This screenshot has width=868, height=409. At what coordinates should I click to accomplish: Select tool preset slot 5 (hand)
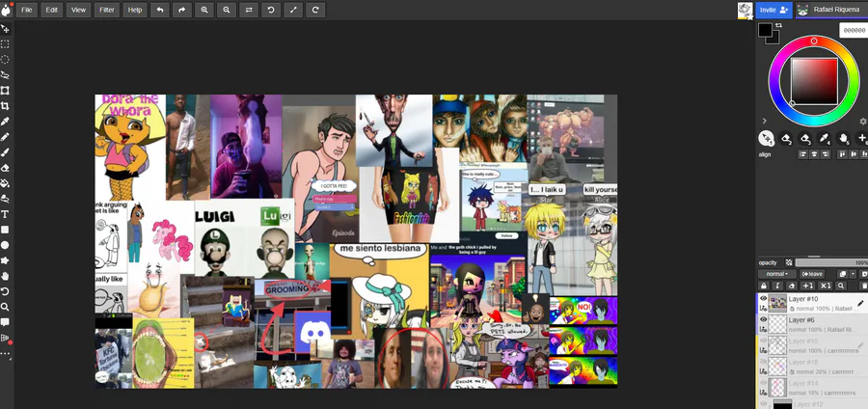tap(844, 138)
